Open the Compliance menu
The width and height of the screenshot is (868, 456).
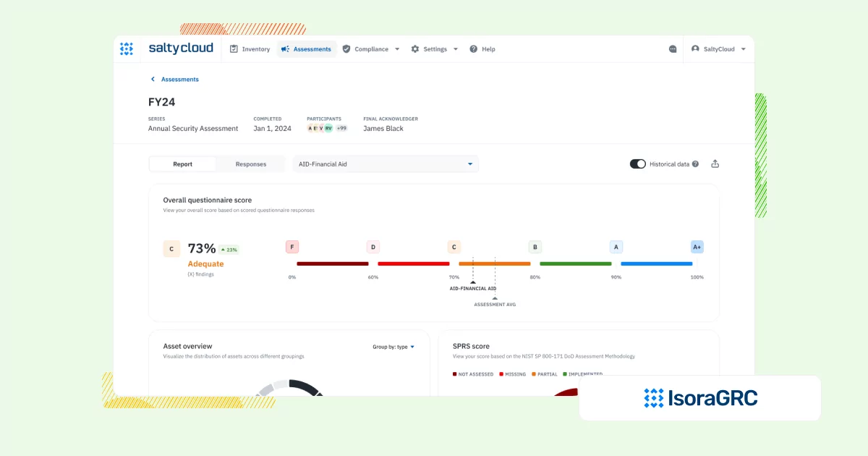pyautogui.click(x=371, y=49)
